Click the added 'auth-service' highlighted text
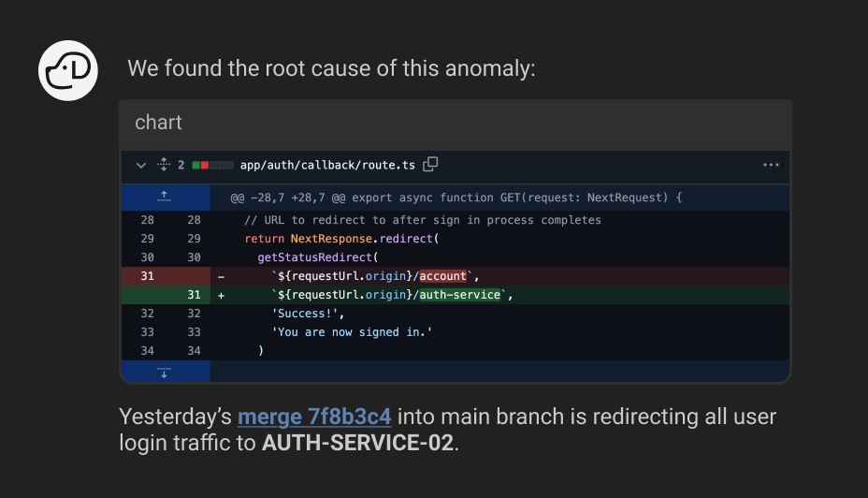Image resolution: width=868 pixels, height=498 pixels. click(x=460, y=295)
